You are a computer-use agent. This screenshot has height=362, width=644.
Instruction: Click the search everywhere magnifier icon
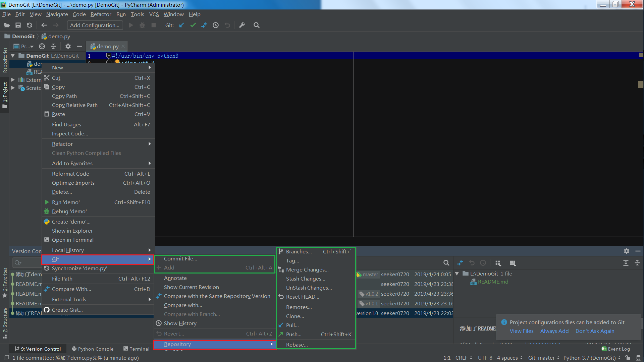[257, 25]
